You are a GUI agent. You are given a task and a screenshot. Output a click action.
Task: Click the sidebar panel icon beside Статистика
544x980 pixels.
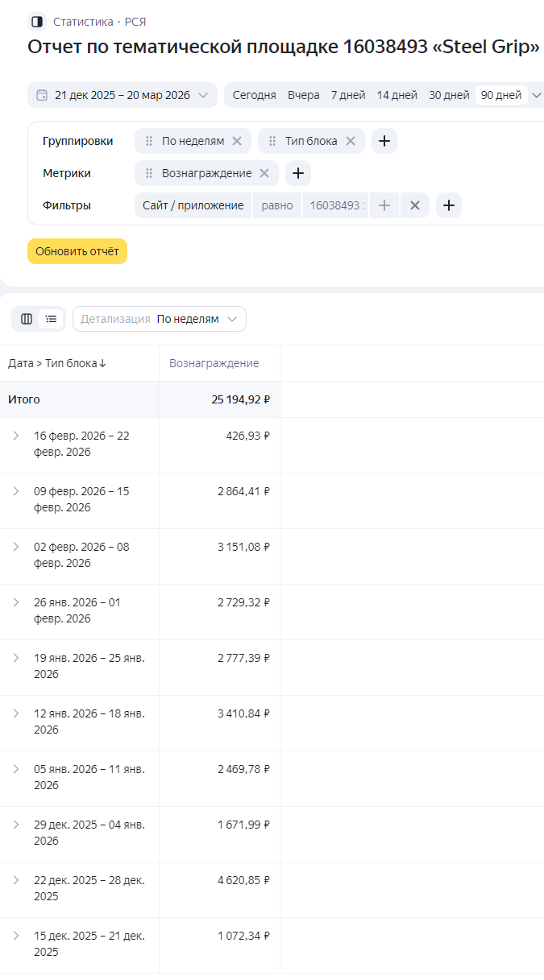pyautogui.click(x=36, y=22)
